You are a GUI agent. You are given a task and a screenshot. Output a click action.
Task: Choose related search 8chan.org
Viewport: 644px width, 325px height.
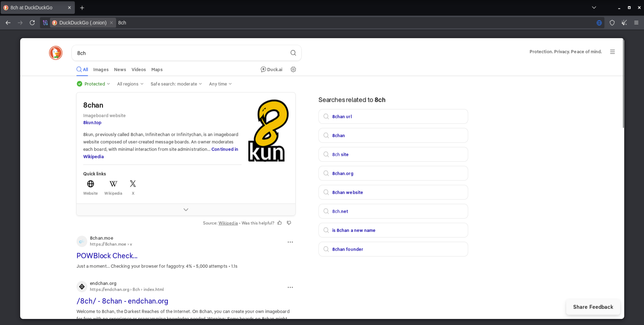pos(393,173)
